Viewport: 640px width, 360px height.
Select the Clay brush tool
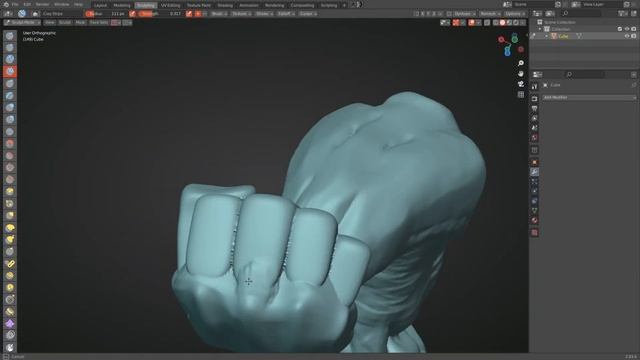pos(10,60)
